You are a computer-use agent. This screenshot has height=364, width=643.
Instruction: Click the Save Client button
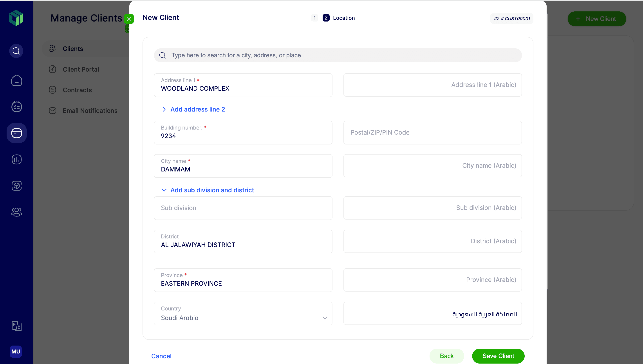pyautogui.click(x=498, y=356)
